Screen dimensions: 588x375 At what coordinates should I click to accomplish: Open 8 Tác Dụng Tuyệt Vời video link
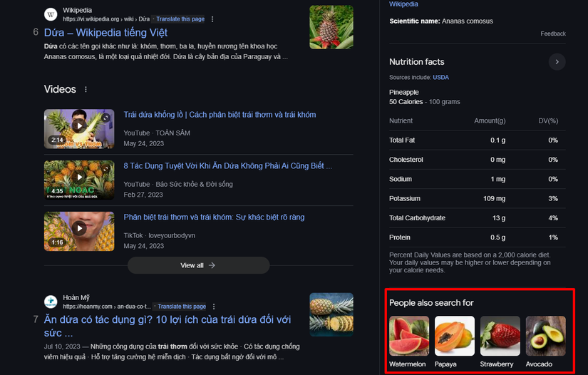pyautogui.click(x=228, y=166)
